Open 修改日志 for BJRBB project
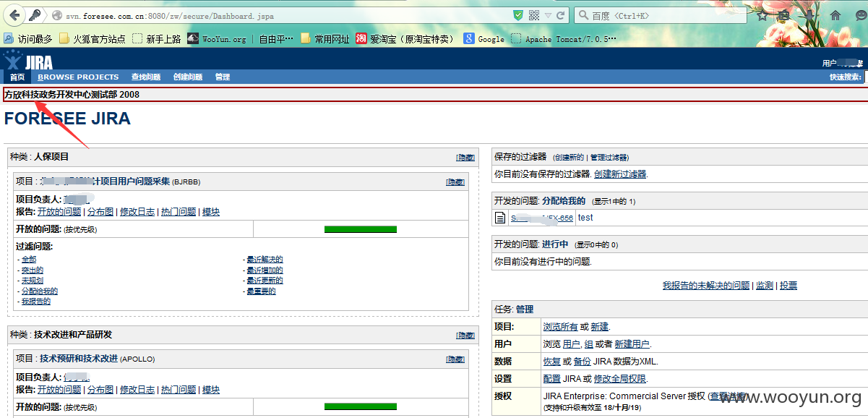The height and width of the screenshot is (418, 868). (x=137, y=212)
